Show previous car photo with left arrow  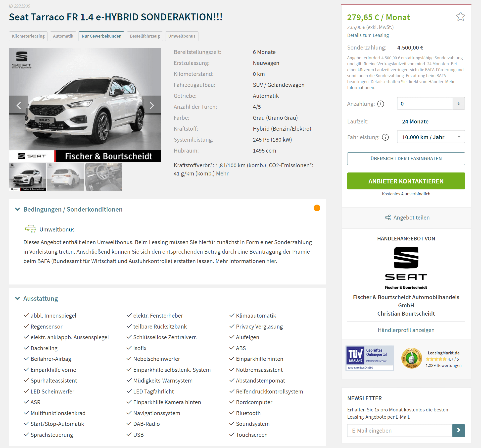pyautogui.click(x=19, y=106)
